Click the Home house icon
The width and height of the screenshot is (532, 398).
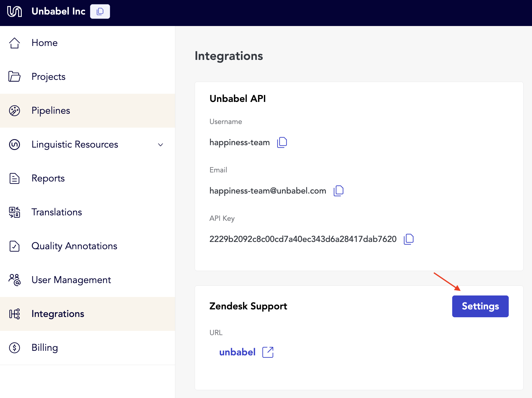[15, 43]
